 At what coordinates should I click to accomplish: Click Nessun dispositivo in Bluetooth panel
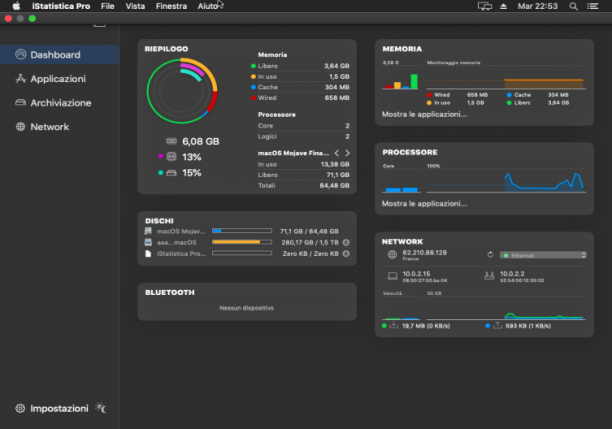(x=246, y=308)
